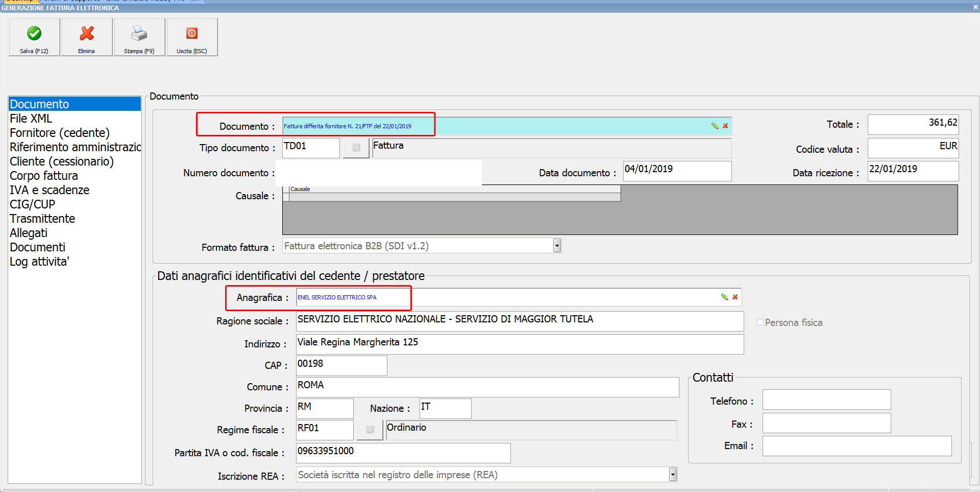Open CIG/CUP section
The height and width of the screenshot is (492, 980).
(x=75, y=204)
